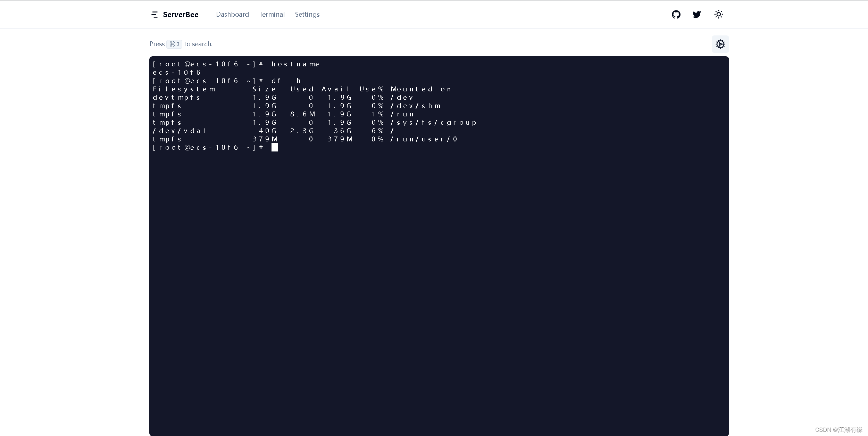This screenshot has width=868, height=436.
Task: Focus the empty terminal area
Action: coord(439,278)
